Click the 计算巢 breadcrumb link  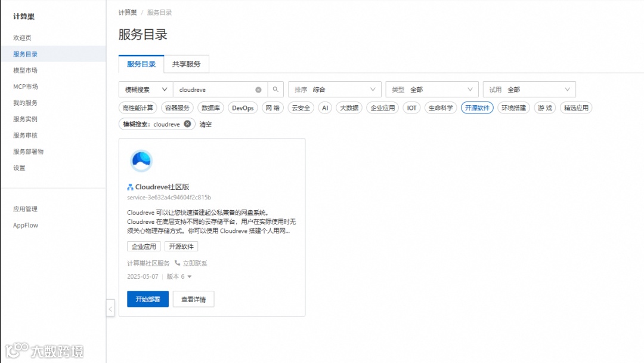[128, 13]
